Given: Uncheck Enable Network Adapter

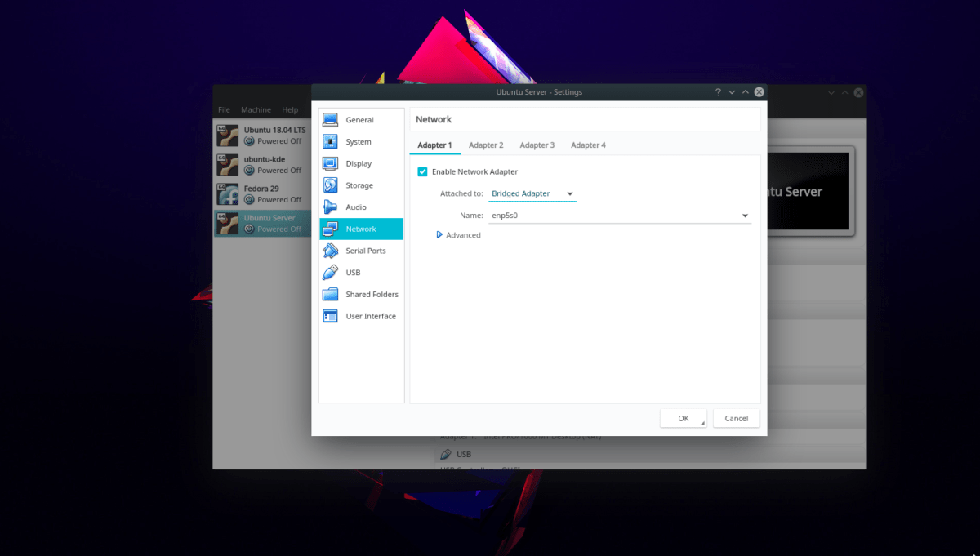Looking at the screenshot, I should 422,171.
